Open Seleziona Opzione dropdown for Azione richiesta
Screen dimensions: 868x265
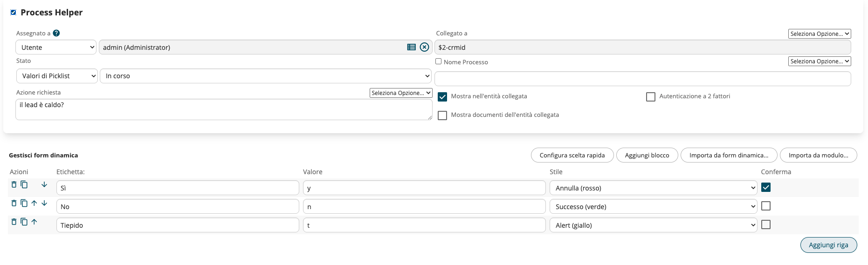[x=401, y=93]
